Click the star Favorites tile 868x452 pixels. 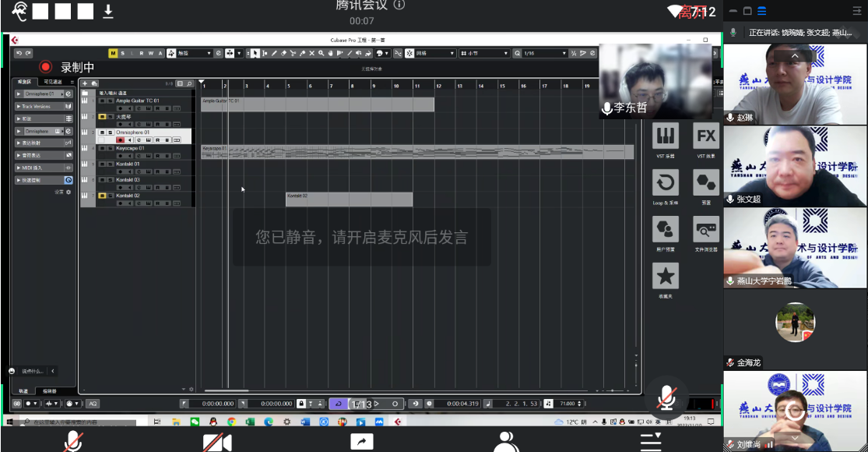(665, 276)
